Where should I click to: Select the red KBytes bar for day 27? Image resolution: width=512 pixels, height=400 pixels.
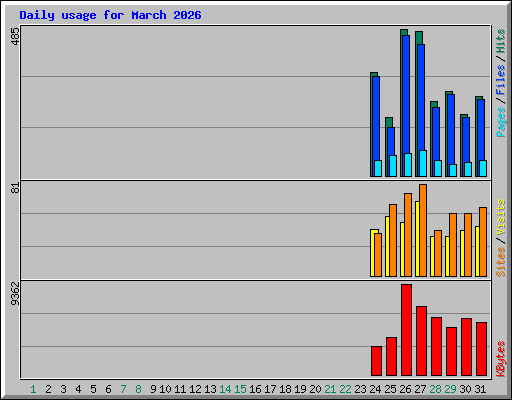421,341
